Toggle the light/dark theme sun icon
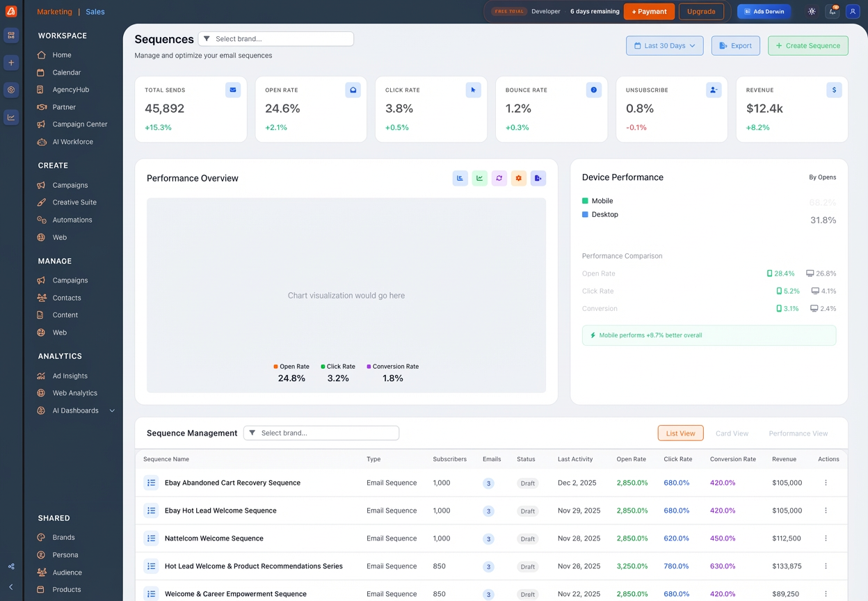Image resolution: width=868 pixels, height=601 pixels. click(812, 12)
